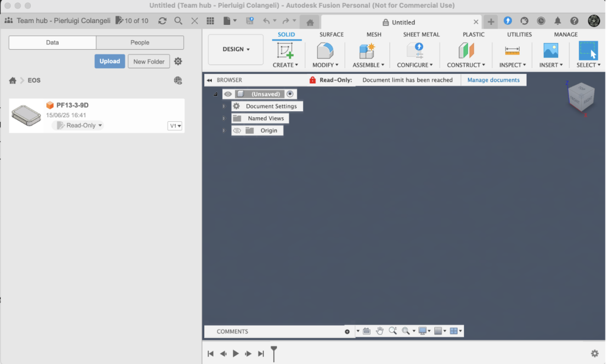The height and width of the screenshot is (364, 606).
Task: Click the Save icon
Action: [250, 21]
